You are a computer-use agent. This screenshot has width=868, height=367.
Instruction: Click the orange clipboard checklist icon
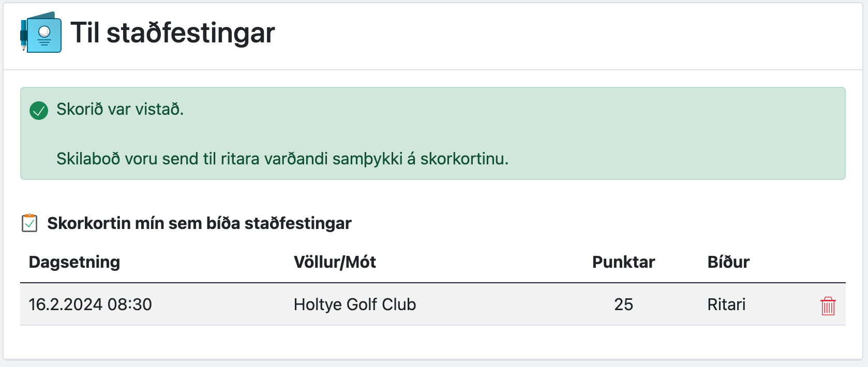(31, 223)
